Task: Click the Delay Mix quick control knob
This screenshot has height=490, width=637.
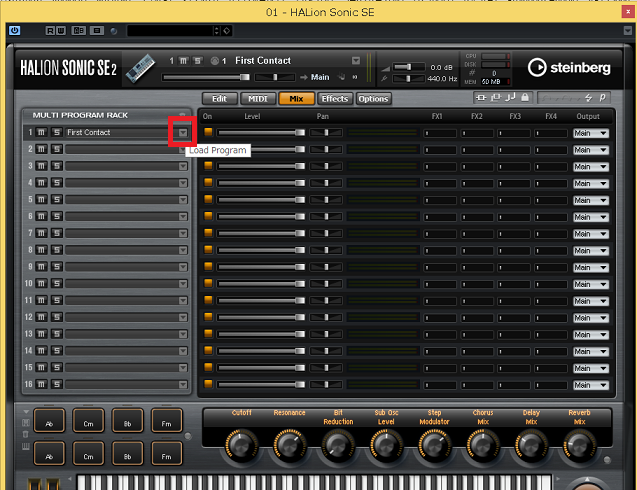Action: [531, 446]
